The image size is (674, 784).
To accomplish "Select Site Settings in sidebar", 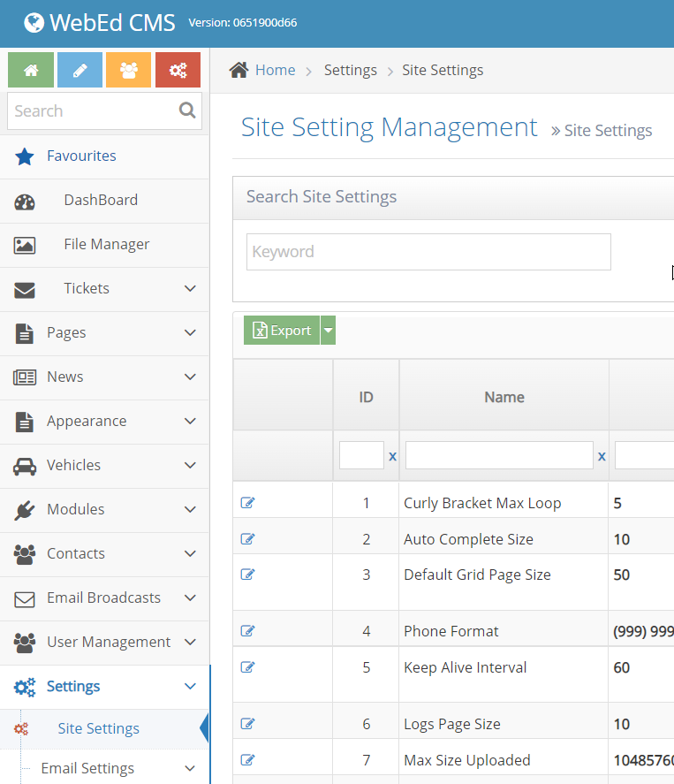I will [x=98, y=728].
